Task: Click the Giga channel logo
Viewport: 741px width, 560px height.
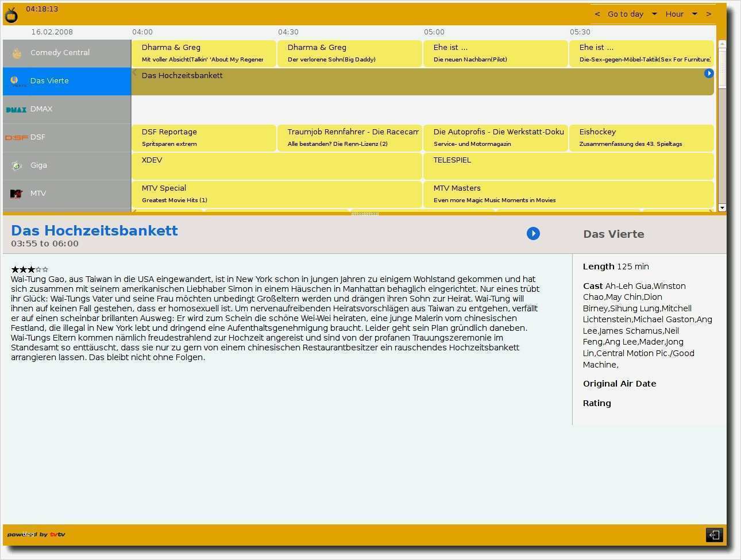Action: [x=17, y=165]
